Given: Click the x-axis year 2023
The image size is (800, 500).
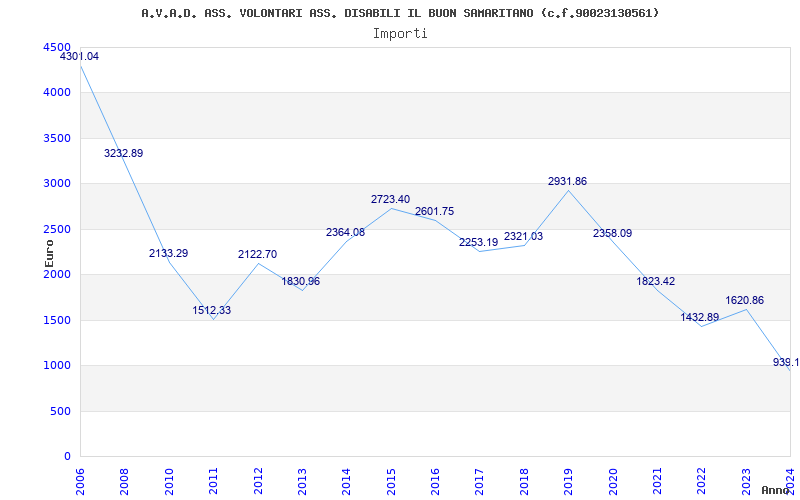Looking at the screenshot, I should coord(746,481).
